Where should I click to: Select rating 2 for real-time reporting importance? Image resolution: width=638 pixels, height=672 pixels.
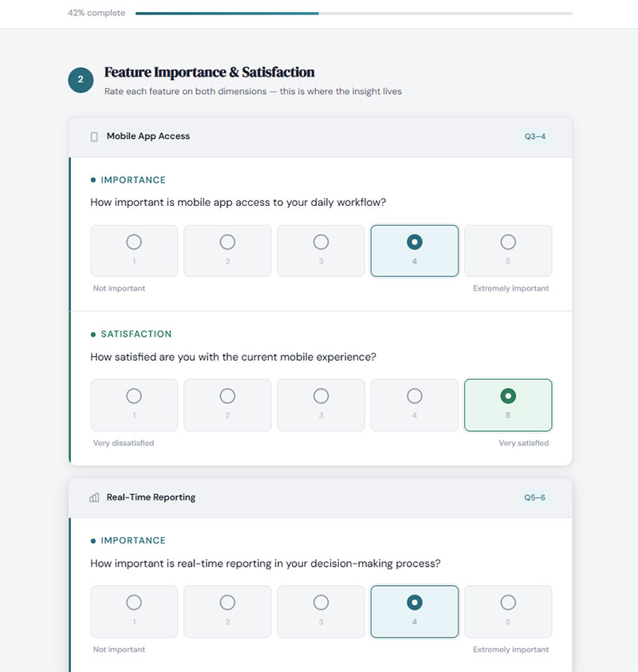click(x=227, y=611)
